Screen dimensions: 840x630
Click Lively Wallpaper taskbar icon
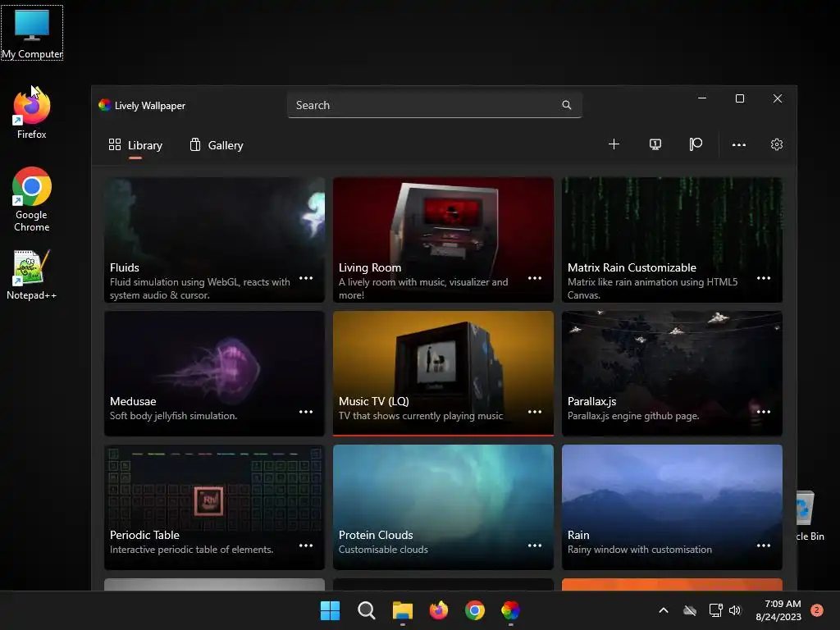pyautogui.click(x=510, y=610)
